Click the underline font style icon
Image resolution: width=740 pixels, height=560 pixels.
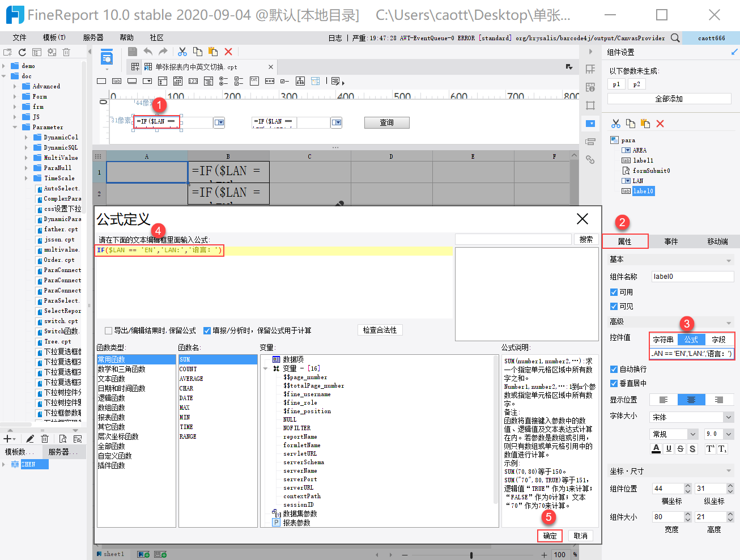(669, 449)
